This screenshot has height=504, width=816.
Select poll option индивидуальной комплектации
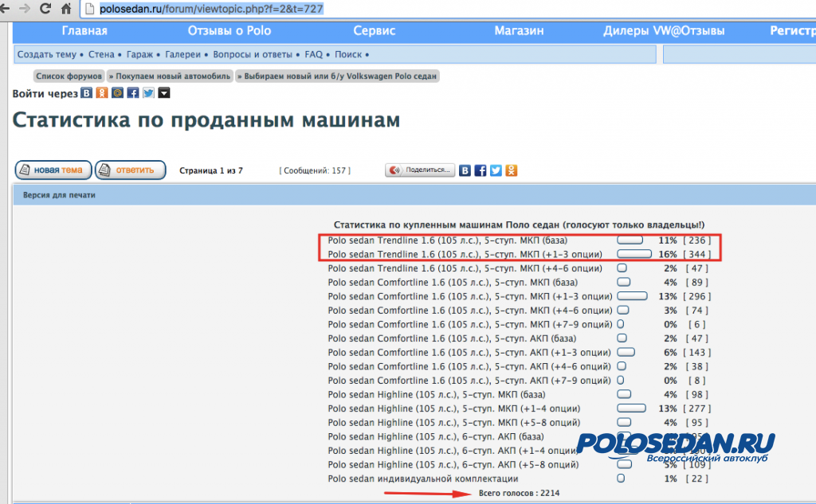pyautogui.click(x=423, y=479)
